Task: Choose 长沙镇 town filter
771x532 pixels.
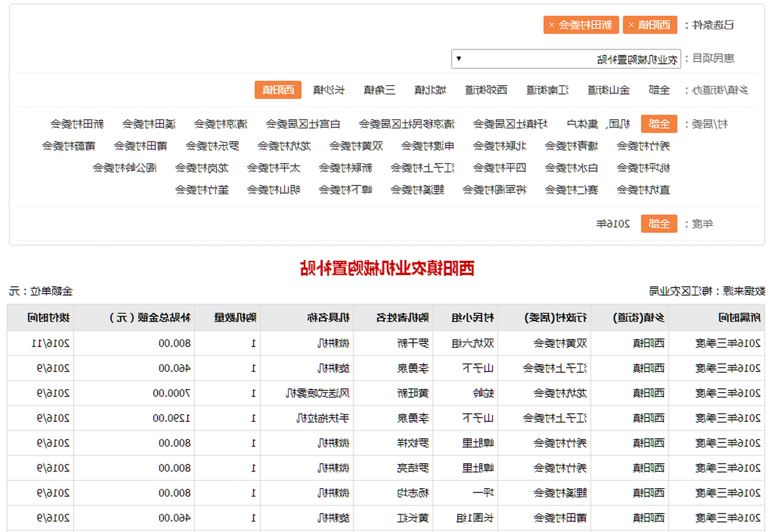Action: pyautogui.click(x=329, y=90)
